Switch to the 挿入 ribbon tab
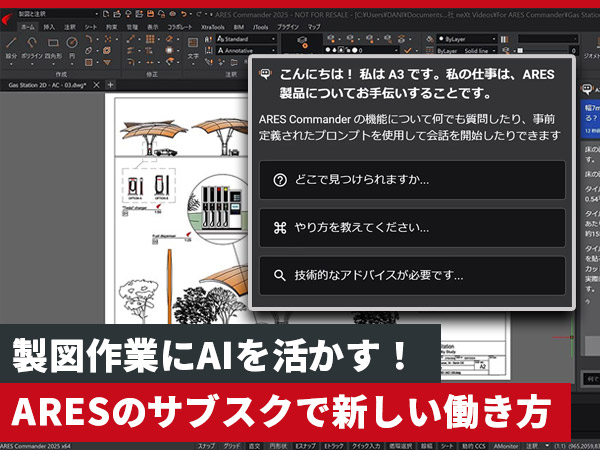 49,27
